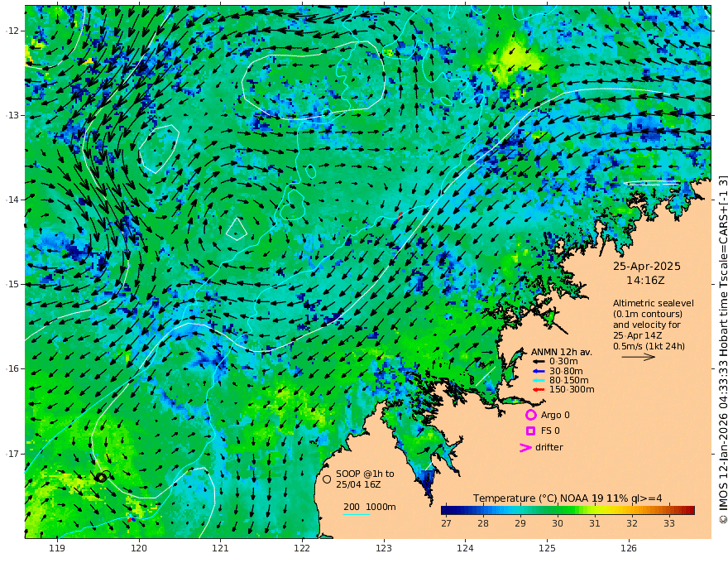Click the ANMN 12h av. legend heading

562,352
